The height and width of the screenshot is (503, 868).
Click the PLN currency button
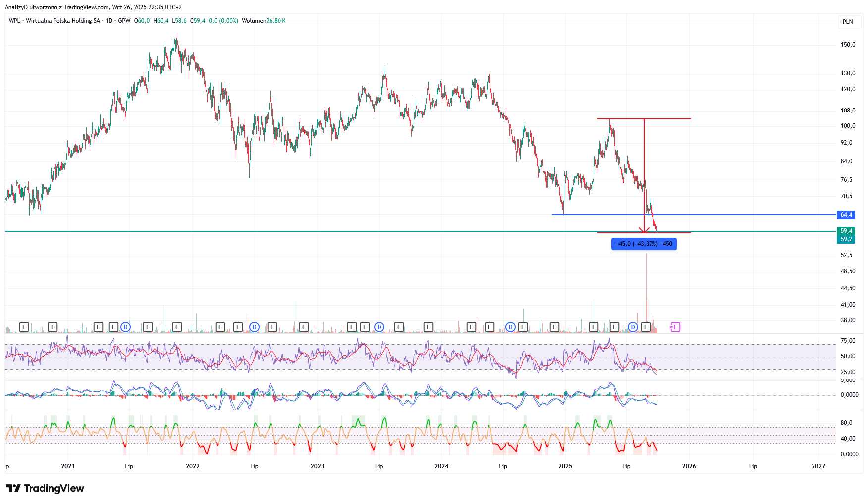coord(848,21)
